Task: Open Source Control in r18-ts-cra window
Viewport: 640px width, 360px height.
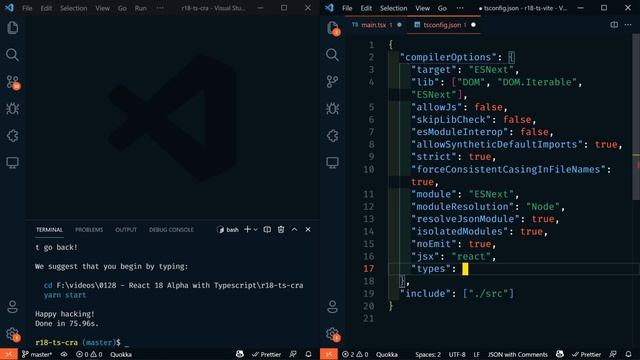Action: pos(13,82)
